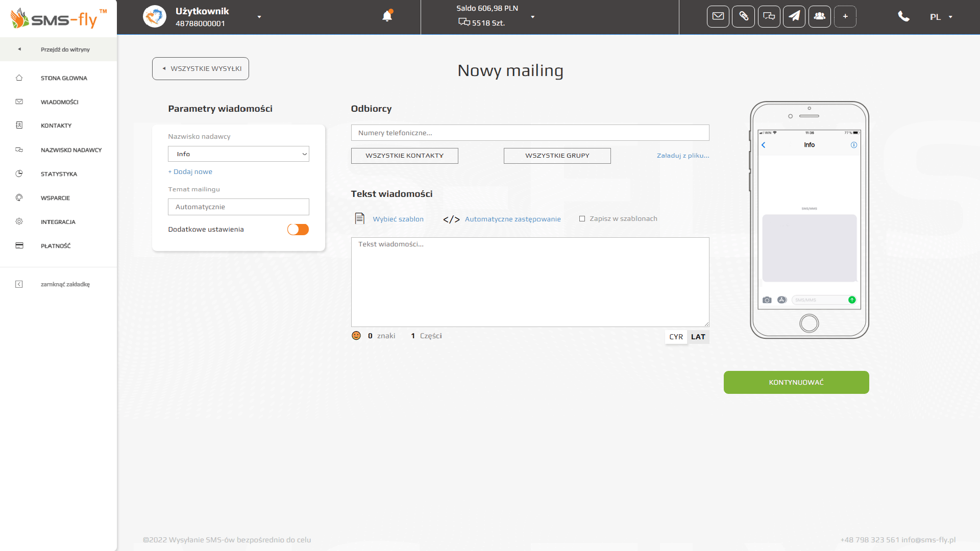Click the envelope icon in top toolbar

tap(718, 17)
